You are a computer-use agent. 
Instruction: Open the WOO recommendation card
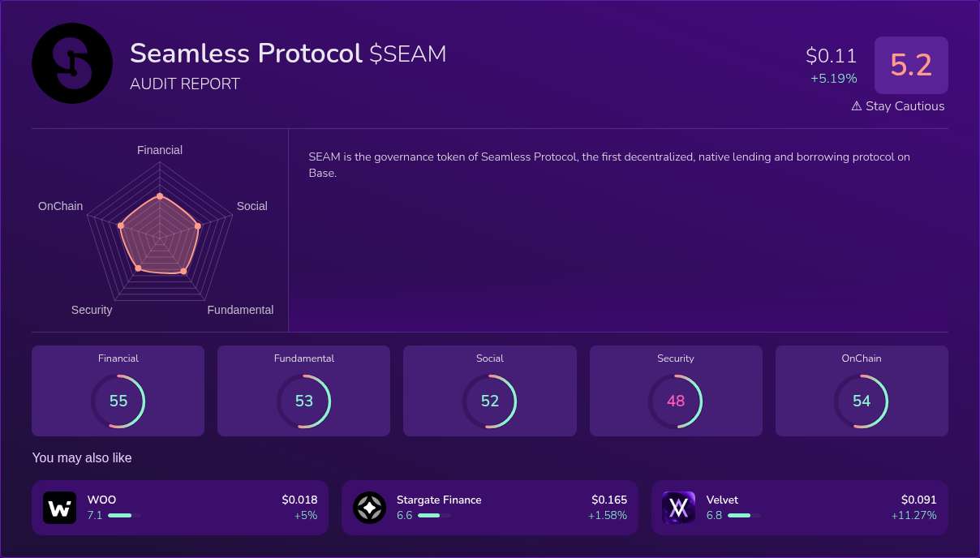(x=180, y=507)
